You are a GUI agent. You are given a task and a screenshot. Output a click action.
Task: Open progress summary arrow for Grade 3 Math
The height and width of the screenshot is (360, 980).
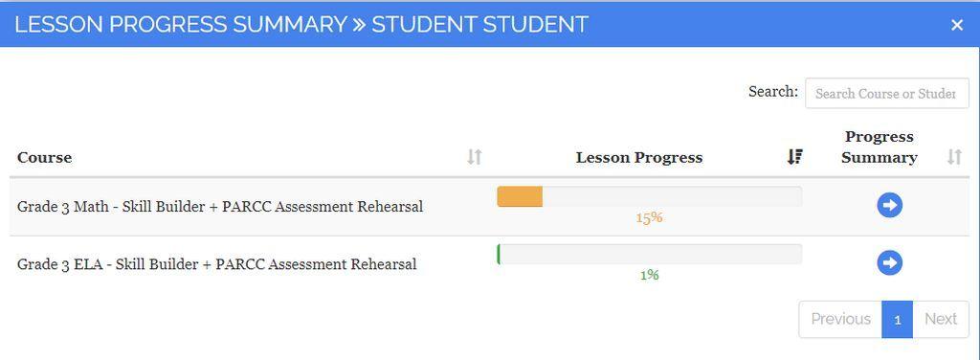[x=889, y=205]
